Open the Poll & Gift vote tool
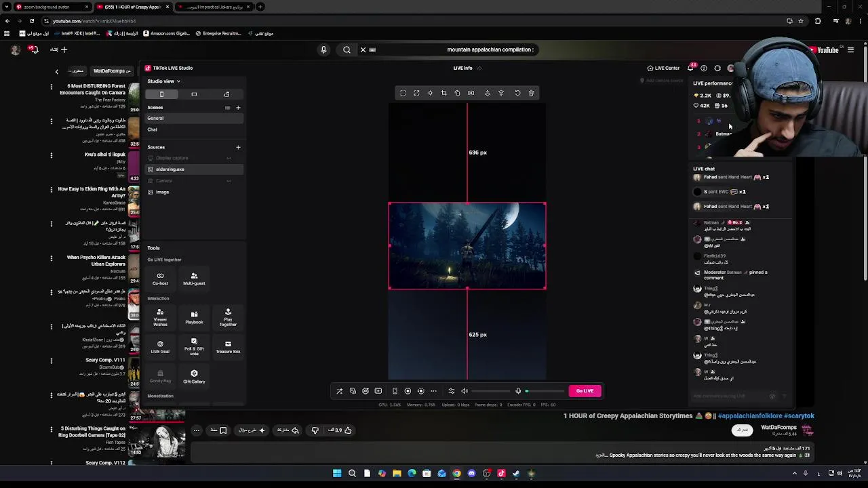Image resolution: width=868 pixels, height=488 pixels. (194, 347)
